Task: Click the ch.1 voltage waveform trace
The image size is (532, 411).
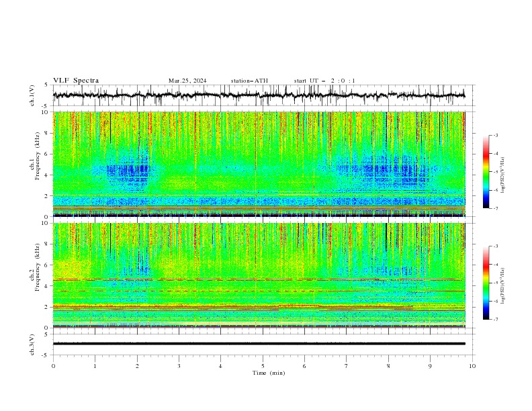Action: [259, 95]
